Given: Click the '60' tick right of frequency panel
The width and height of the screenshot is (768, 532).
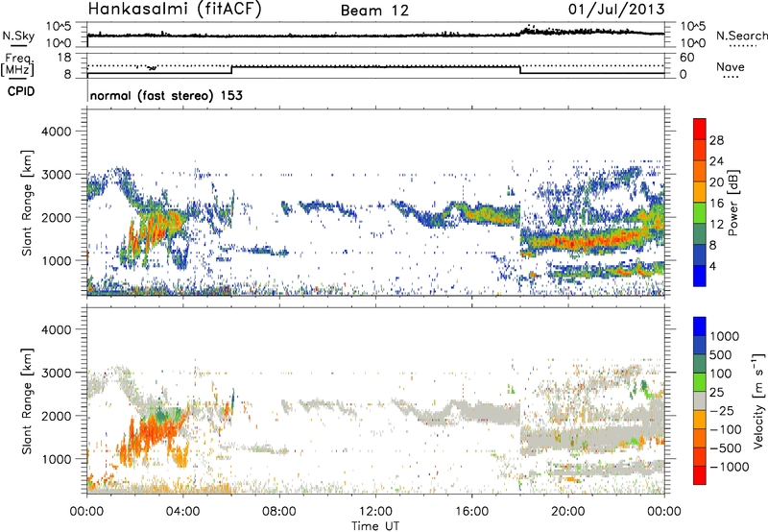Looking at the screenshot, I should point(686,58).
